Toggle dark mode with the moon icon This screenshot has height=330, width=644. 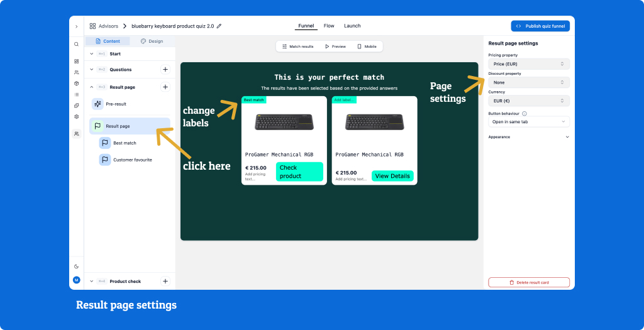pos(76,267)
